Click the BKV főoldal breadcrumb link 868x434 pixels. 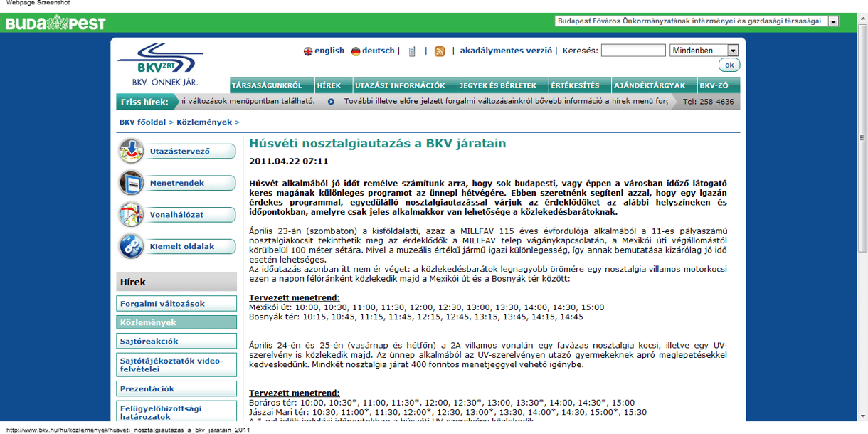tap(142, 122)
